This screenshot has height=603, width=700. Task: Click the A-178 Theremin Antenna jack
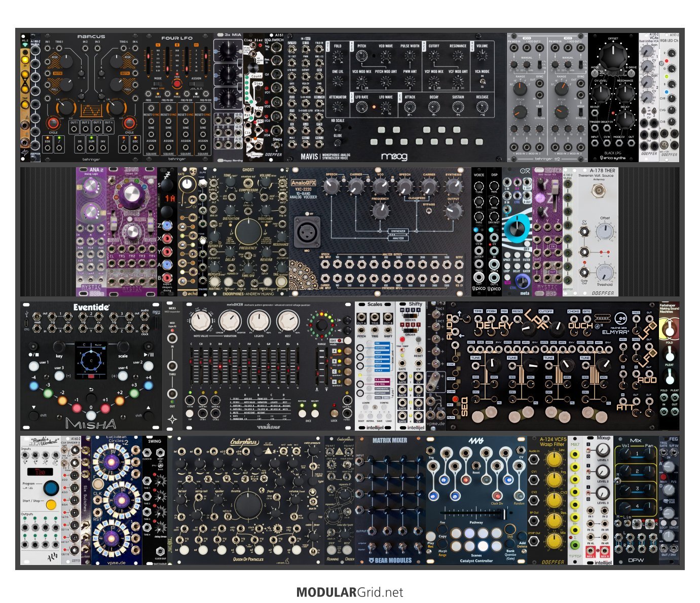point(600,191)
